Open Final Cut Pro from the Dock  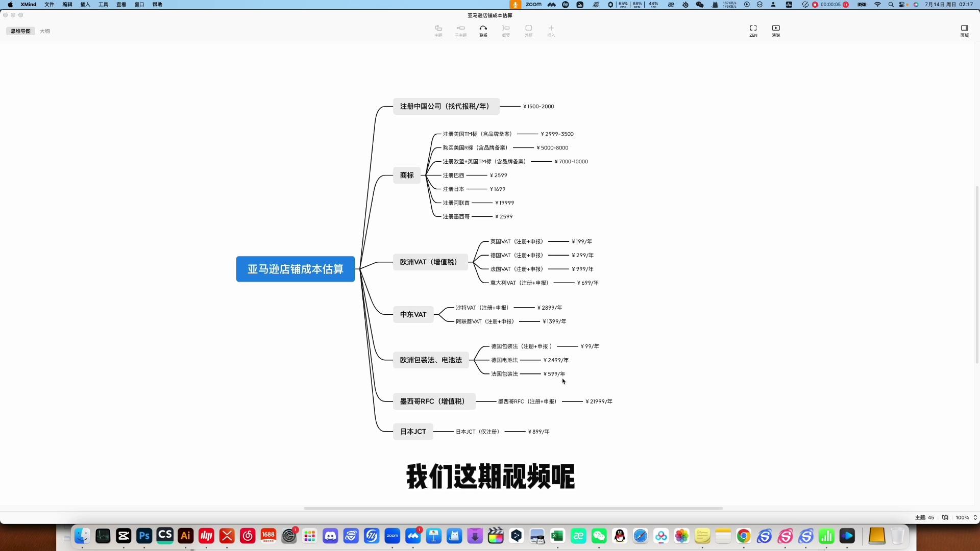tap(496, 536)
